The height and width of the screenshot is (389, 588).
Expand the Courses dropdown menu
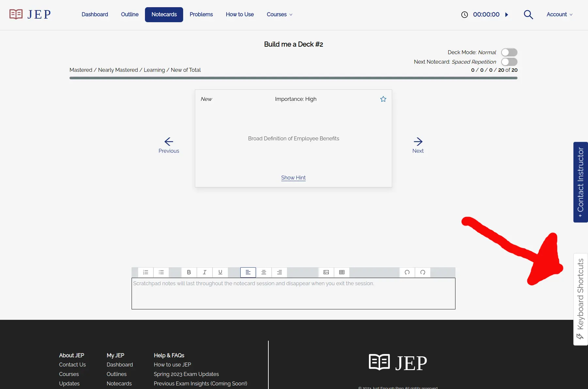coord(279,15)
